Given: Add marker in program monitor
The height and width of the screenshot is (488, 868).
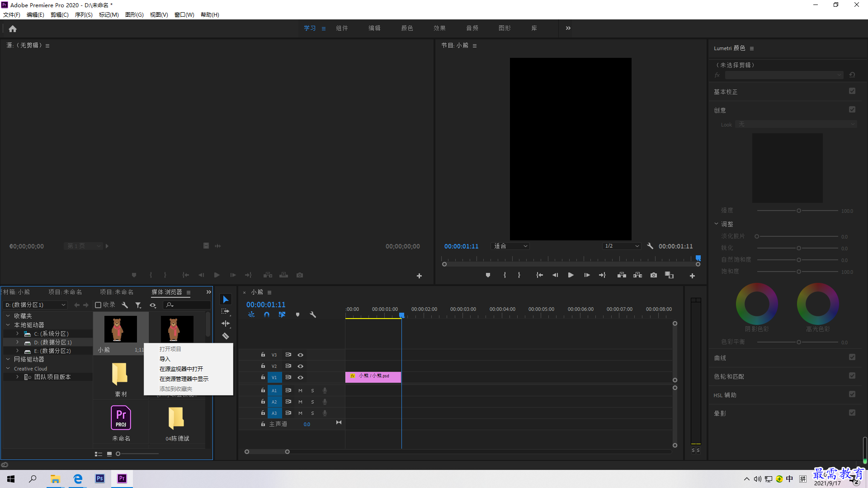Looking at the screenshot, I should (488, 275).
